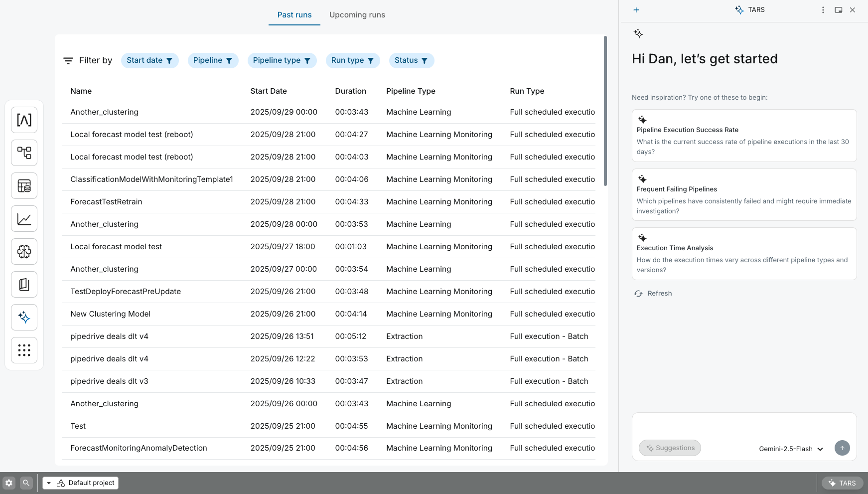Expand the Default project selector
The width and height of the screenshot is (868, 494).
(x=81, y=483)
